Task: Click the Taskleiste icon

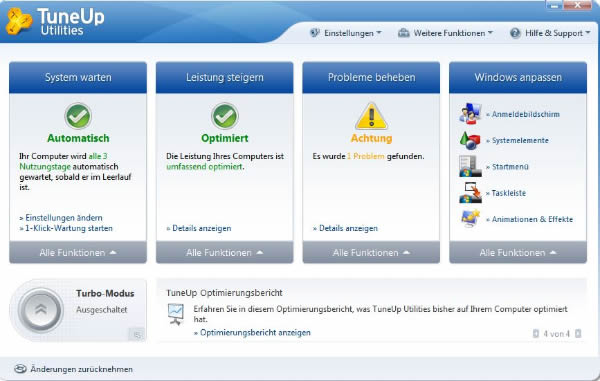Action: [470, 193]
